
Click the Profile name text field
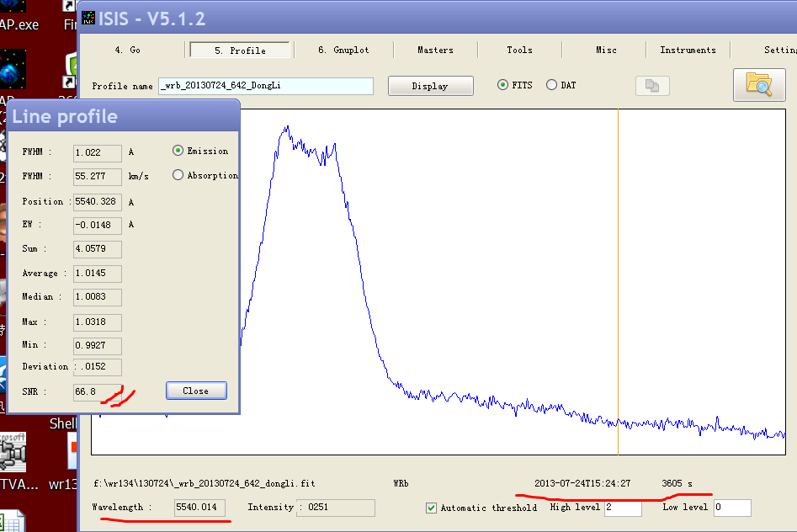[265, 86]
